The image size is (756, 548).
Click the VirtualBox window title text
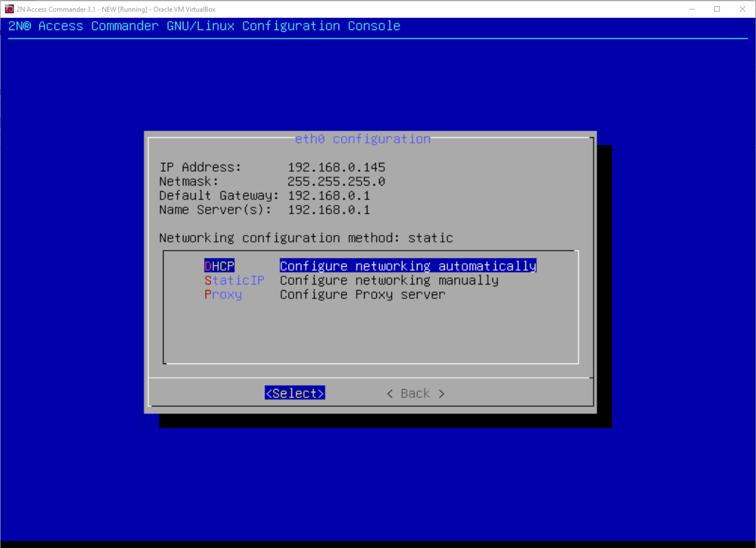(x=116, y=9)
